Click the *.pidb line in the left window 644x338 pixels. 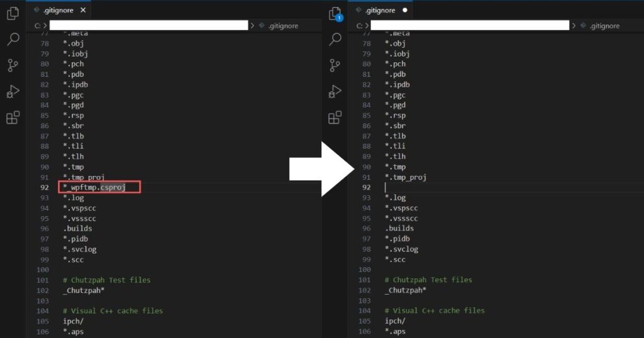point(75,239)
